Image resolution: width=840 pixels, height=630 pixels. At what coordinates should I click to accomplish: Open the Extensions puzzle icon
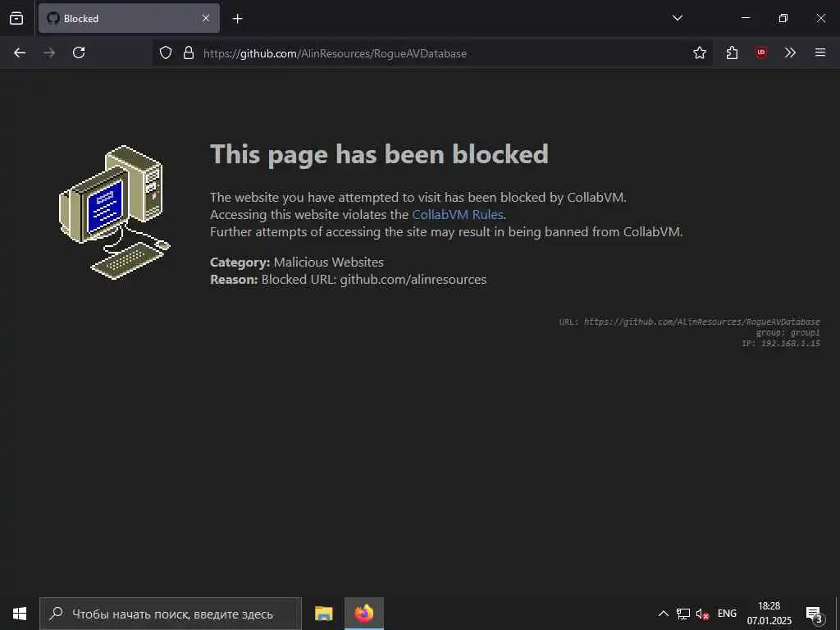(733, 52)
